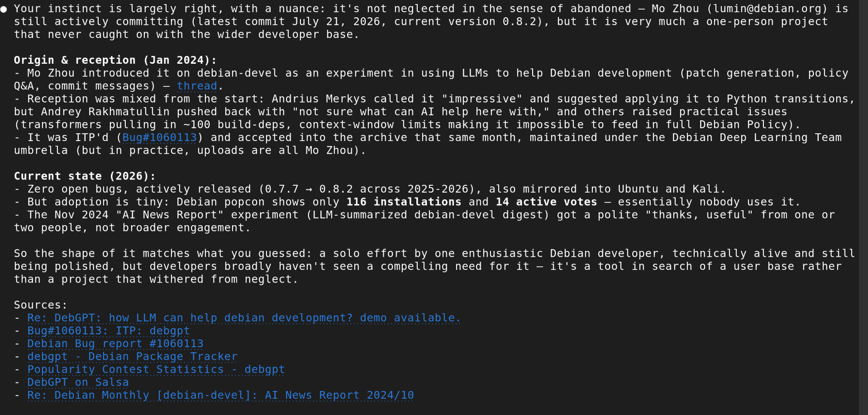Open "Bug#1060113: ITP: debgpt" source link
Image resolution: width=868 pixels, height=415 pixels.
[109, 331]
